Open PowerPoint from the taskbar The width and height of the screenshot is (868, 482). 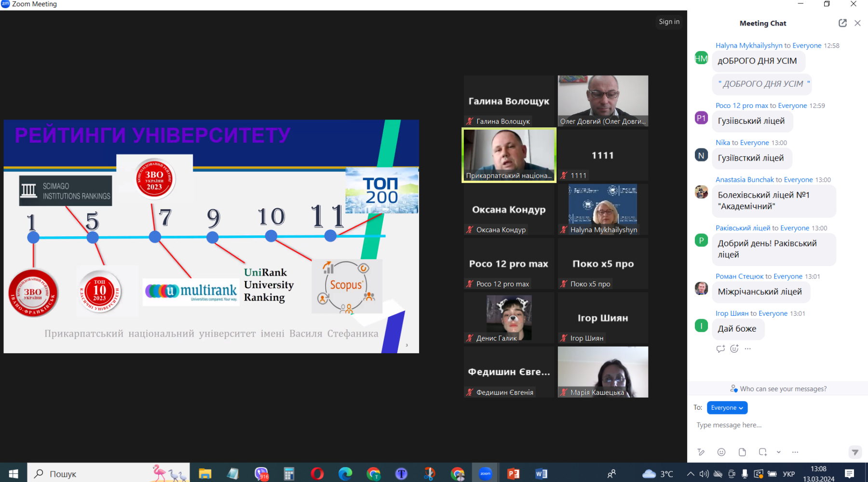click(x=514, y=474)
